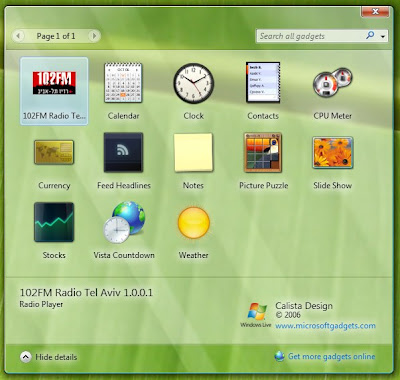This screenshot has height=380, width=400.
Task: Click the Notes label text
Action: (193, 185)
